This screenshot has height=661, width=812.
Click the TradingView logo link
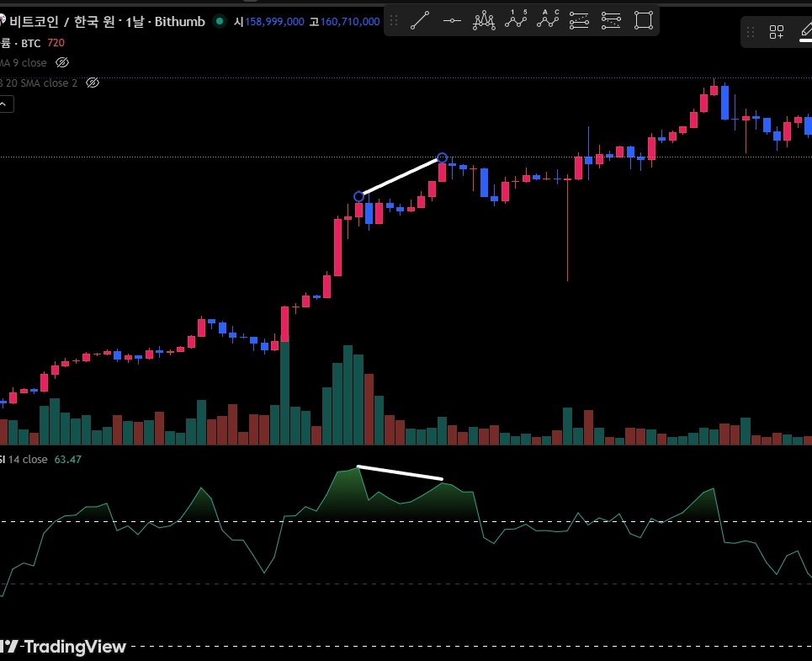(x=62, y=647)
